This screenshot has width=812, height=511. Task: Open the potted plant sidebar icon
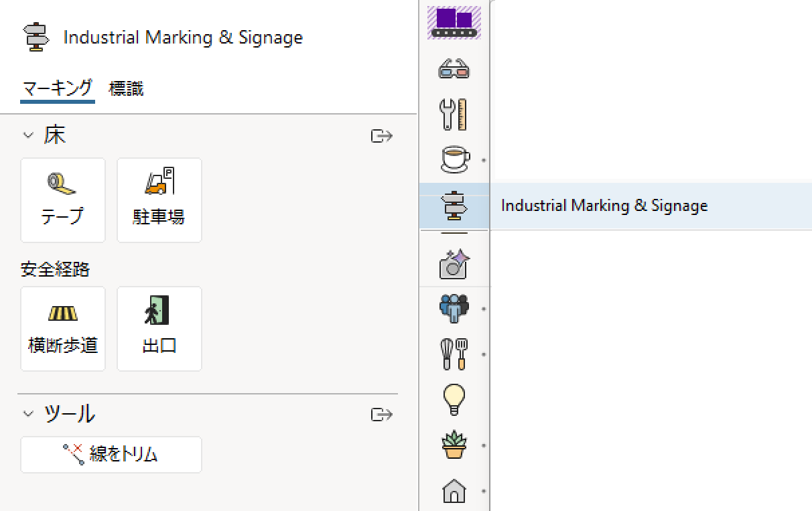point(454,445)
